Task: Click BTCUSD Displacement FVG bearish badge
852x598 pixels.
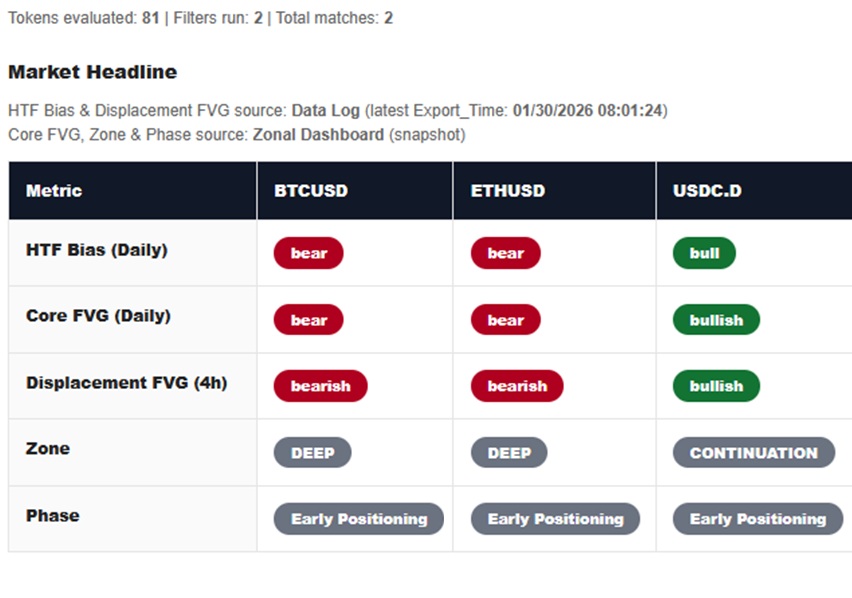Action: tap(321, 386)
